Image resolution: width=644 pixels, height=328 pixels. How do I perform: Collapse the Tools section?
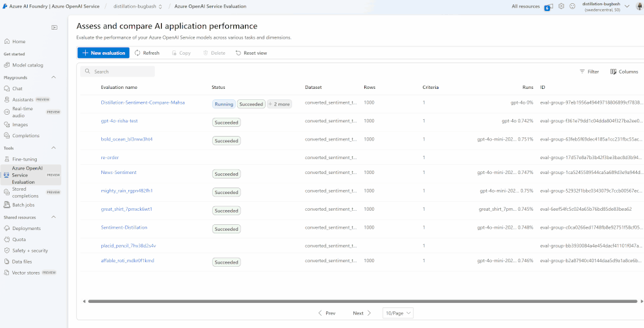click(x=54, y=148)
